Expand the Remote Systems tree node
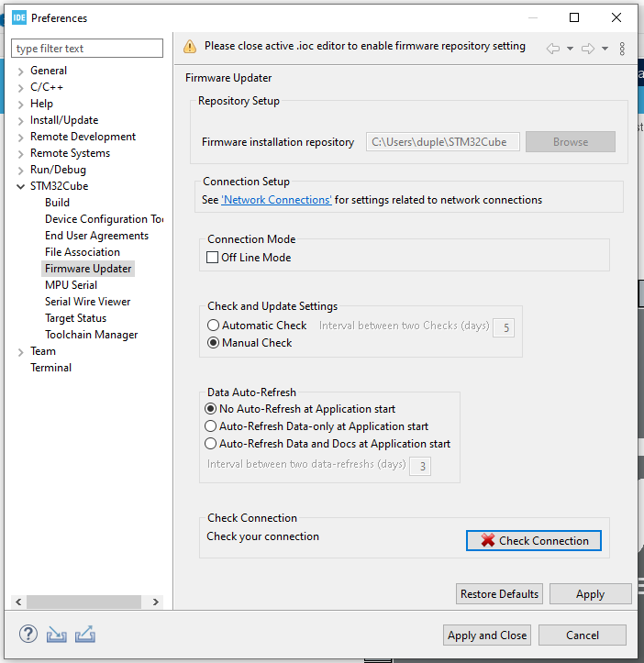 click(x=20, y=154)
